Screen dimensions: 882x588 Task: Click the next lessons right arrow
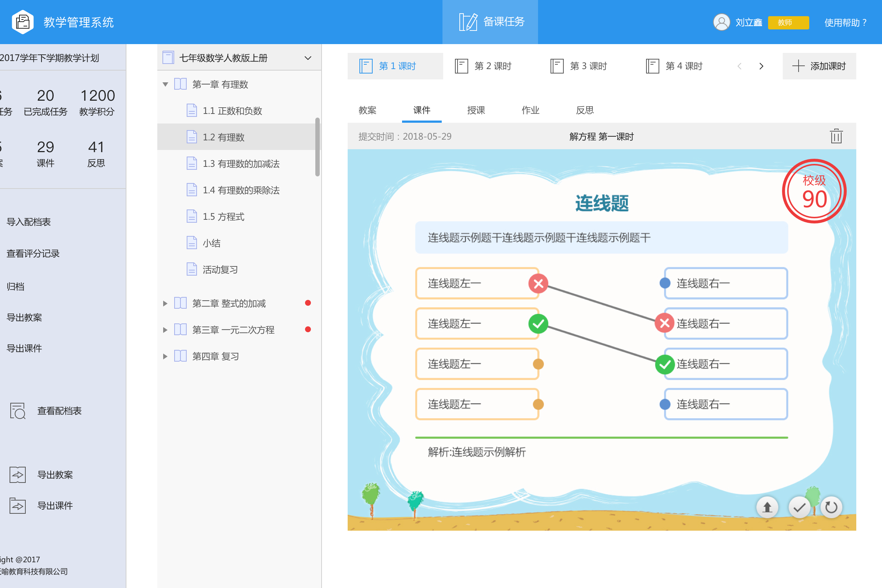(761, 67)
